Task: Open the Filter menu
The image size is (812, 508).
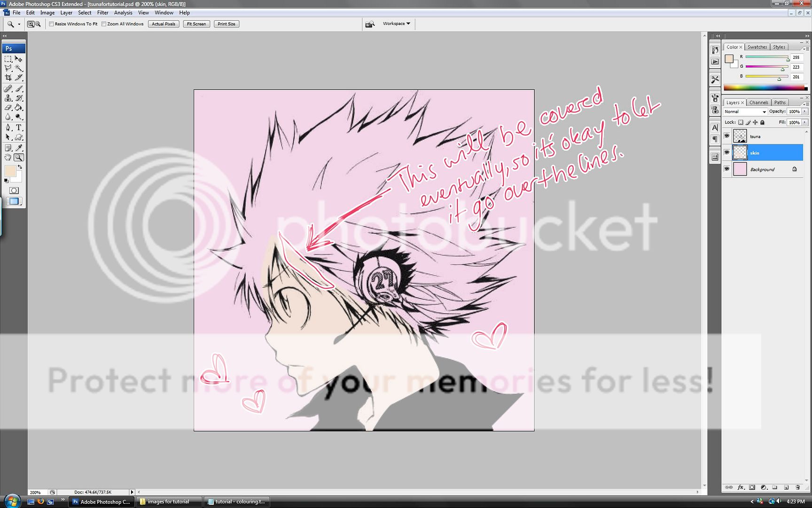Action: pos(102,13)
